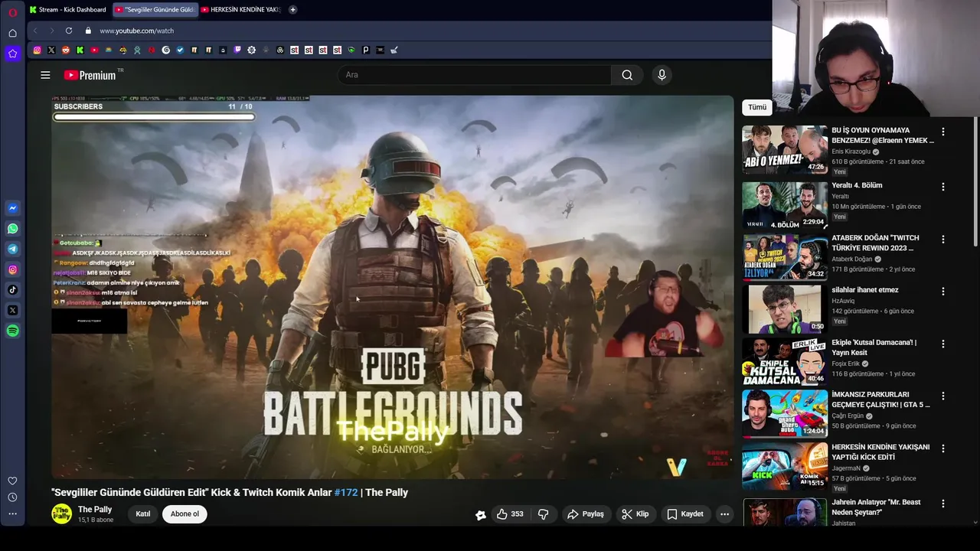Open Twitch bookmark in bookmarks bar
The height and width of the screenshot is (551, 980).
[237, 50]
